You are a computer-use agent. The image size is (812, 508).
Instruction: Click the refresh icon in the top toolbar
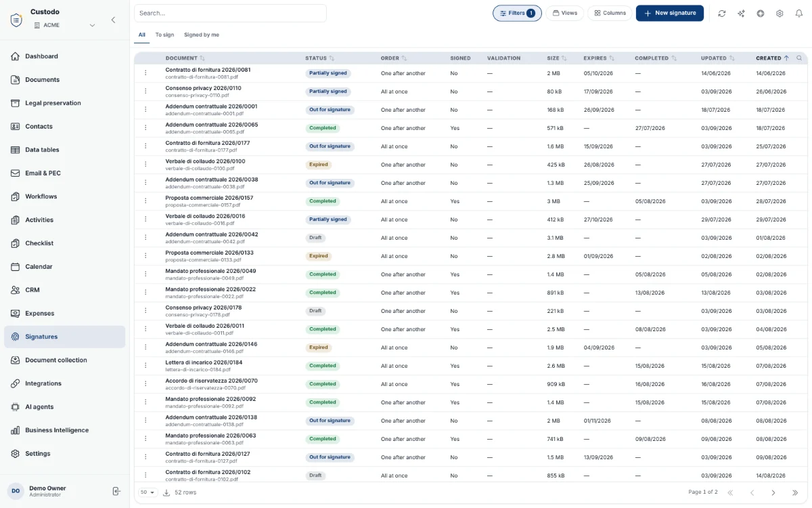[722, 14]
